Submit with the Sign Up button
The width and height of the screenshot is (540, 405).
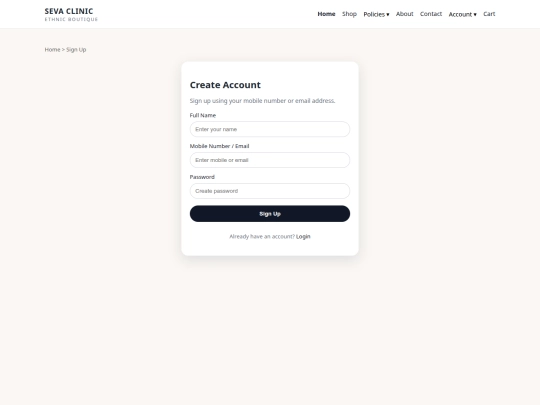pos(270,214)
